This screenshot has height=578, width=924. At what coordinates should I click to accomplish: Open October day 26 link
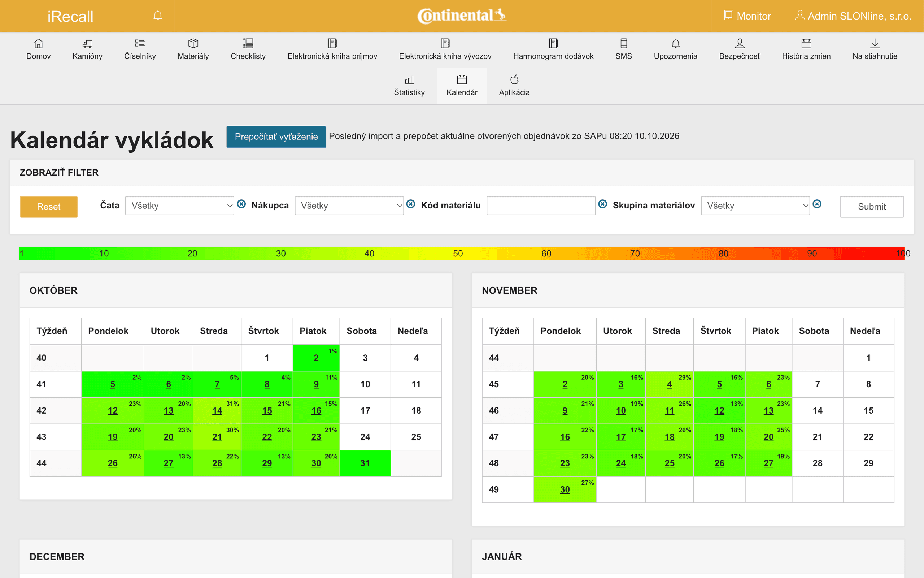pyautogui.click(x=113, y=463)
